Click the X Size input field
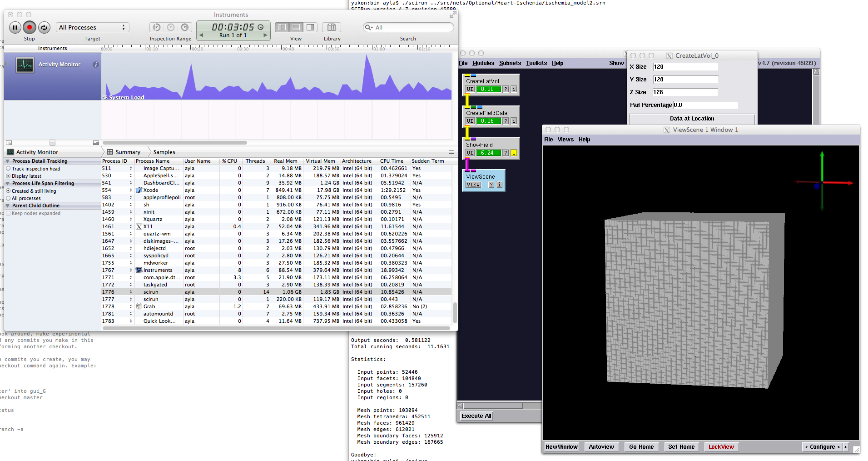Viewport: 868px width, 461px height. click(685, 67)
